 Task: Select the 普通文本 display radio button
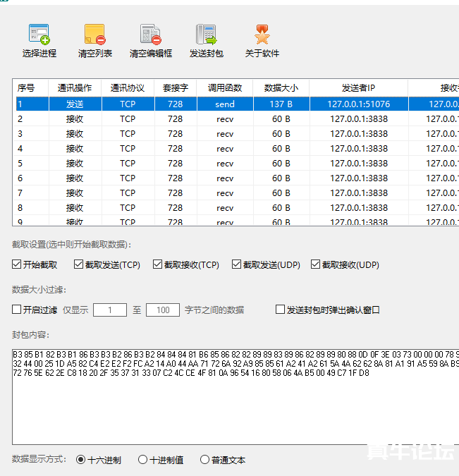(205, 460)
